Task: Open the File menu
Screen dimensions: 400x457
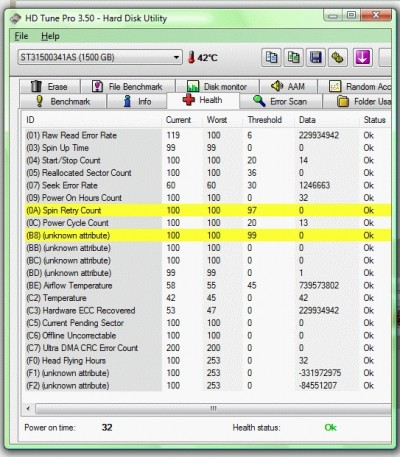Action: click(21, 36)
